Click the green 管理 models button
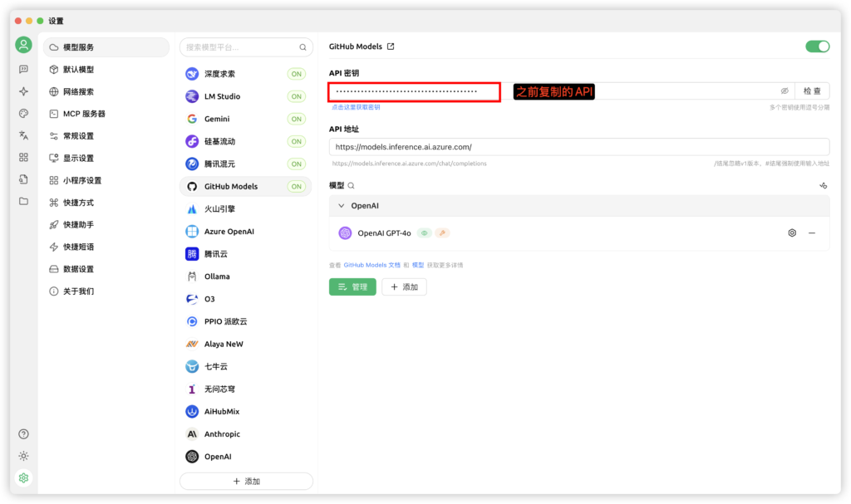851x504 pixels. tap(352, 287)
